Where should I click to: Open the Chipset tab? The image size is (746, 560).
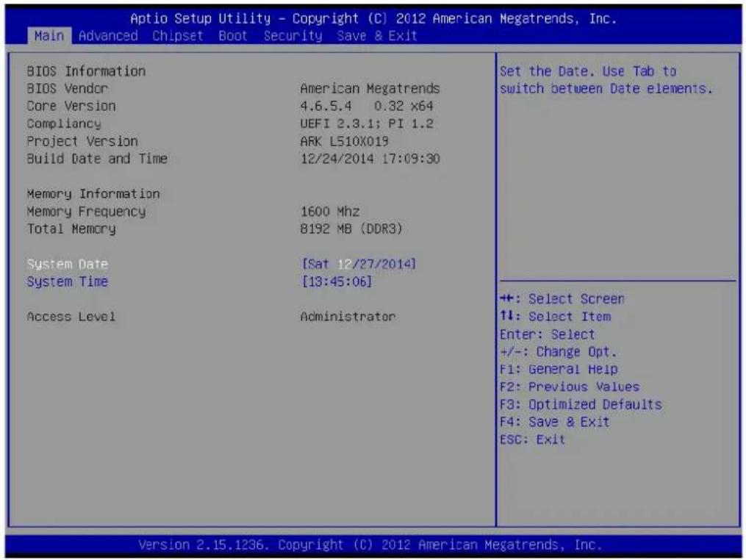click(177, 36)
